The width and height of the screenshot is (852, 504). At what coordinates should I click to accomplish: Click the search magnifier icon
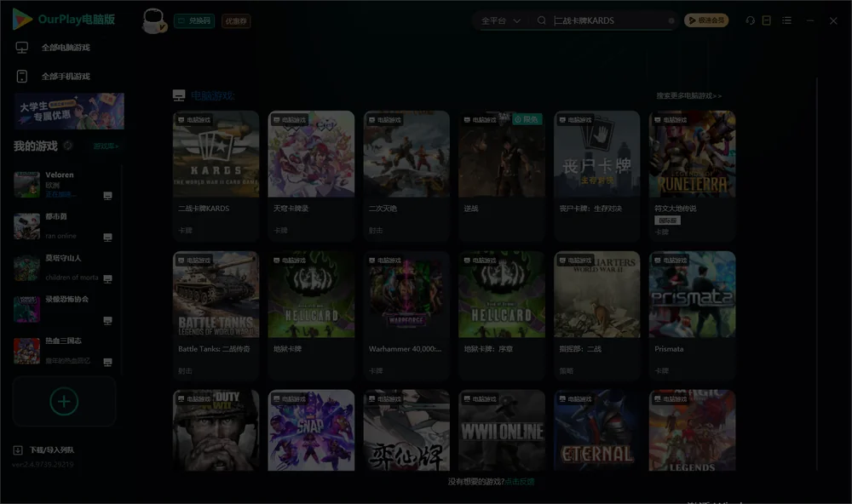[541, 20]
